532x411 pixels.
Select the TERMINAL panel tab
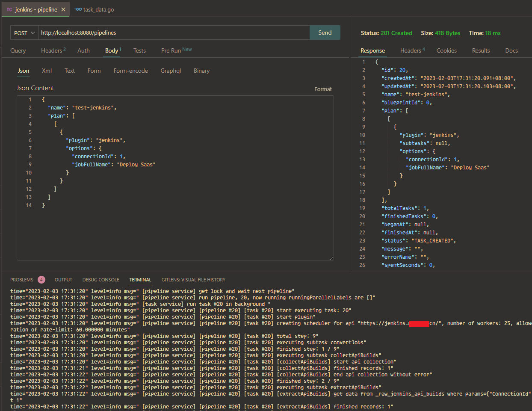coord(140,280)
